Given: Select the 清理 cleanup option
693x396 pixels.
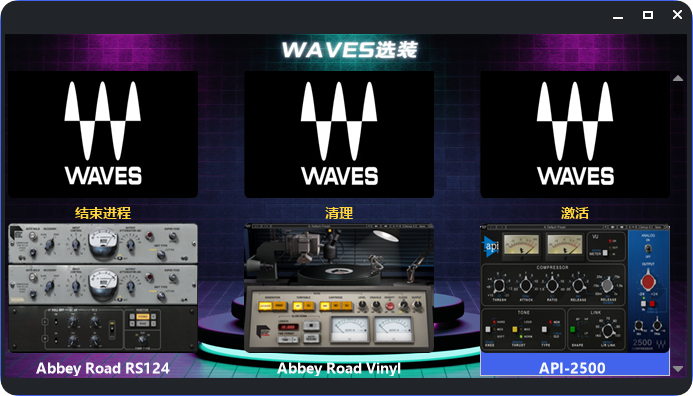Looking at the screenshot, I should (339, 213).
